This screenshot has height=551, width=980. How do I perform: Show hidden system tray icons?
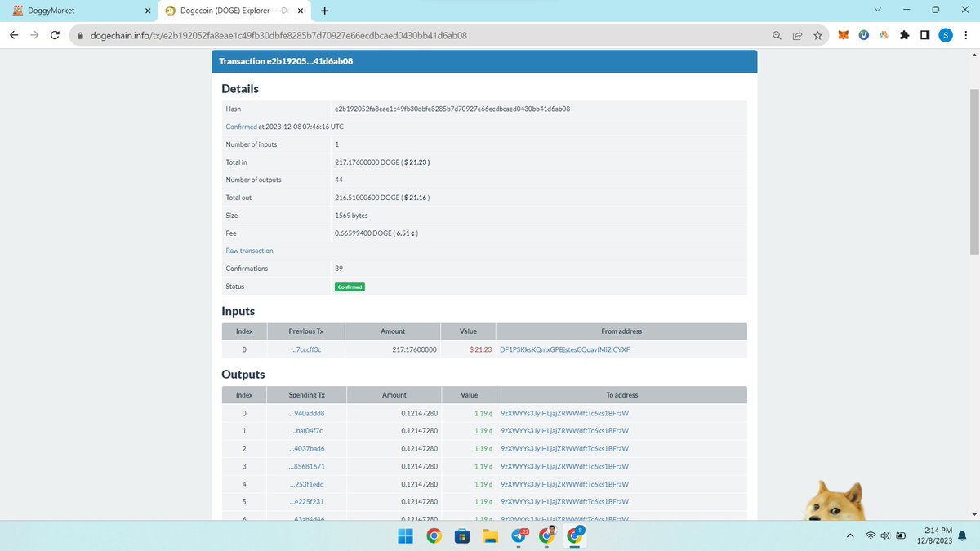[850, 536]
